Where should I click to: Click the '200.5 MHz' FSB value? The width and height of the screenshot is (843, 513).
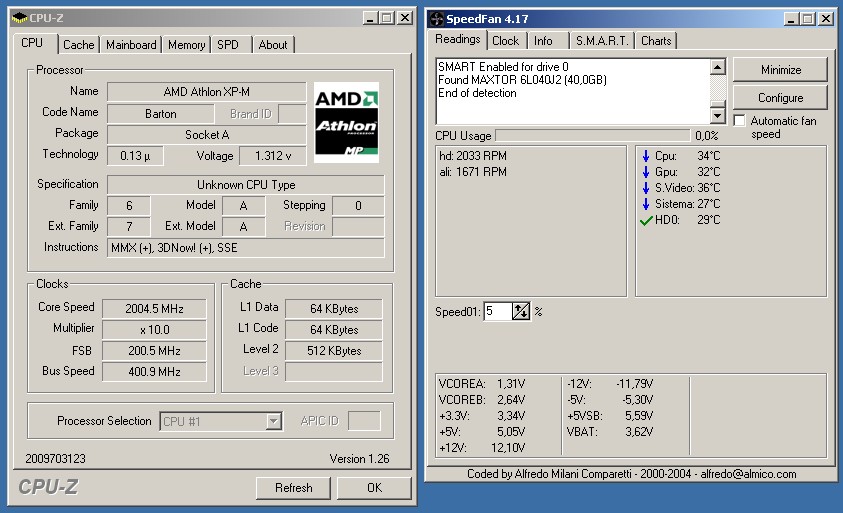point(154,351)
